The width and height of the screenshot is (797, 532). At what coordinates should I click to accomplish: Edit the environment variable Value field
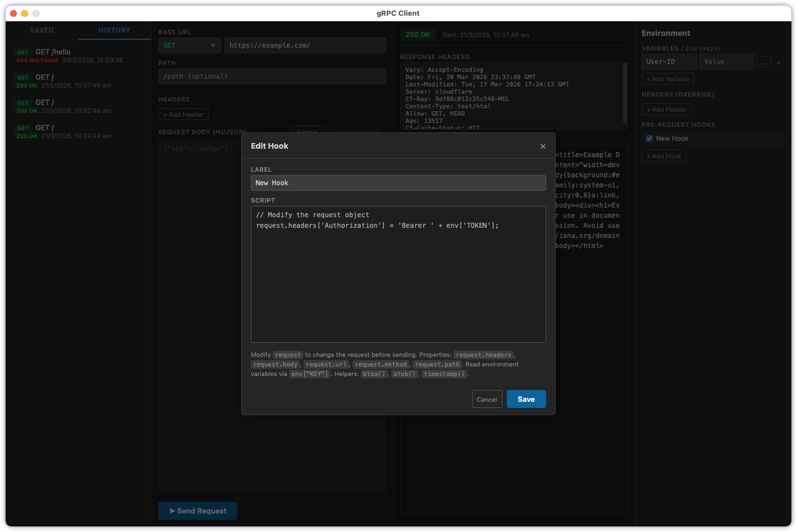coord(727,62)
